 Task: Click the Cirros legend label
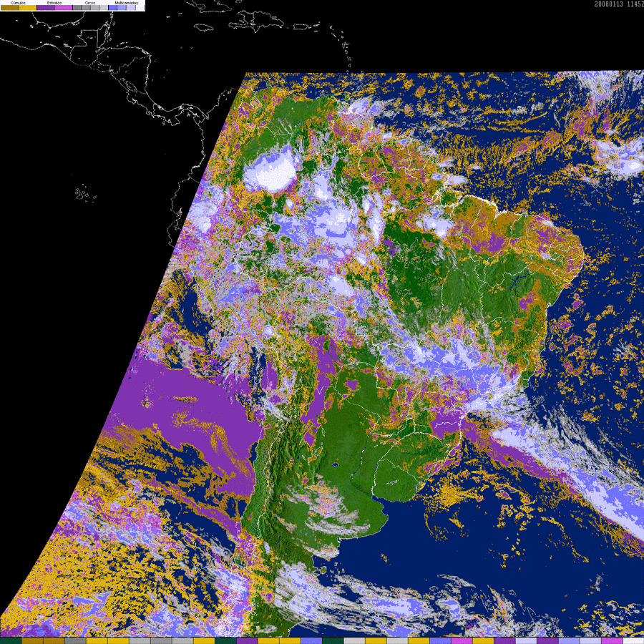(x=90, y=3)
